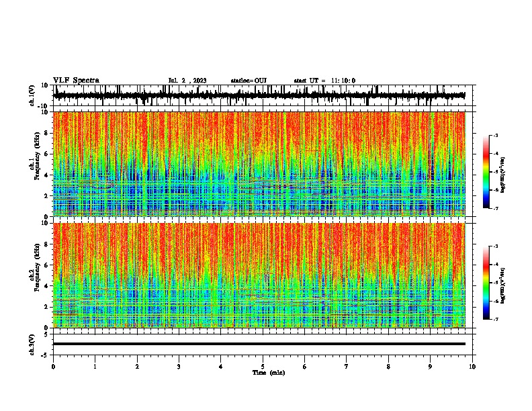The image size is (532, 411).
Task: Click the ch.2 colorbar log(PSD) label
Action: pos(503,285)
